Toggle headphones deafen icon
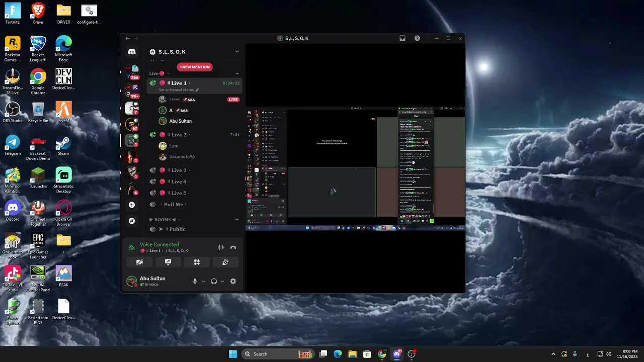Screen dimensions: 644x362 click(214, 282)
